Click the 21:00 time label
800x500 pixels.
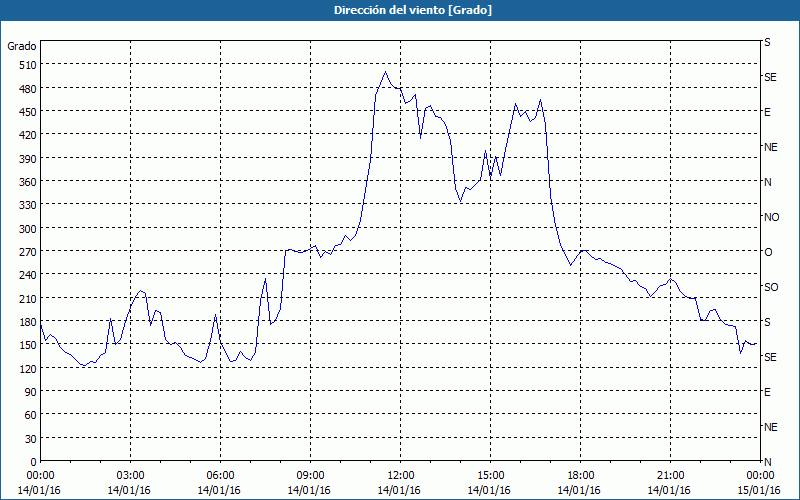point(670,476)
